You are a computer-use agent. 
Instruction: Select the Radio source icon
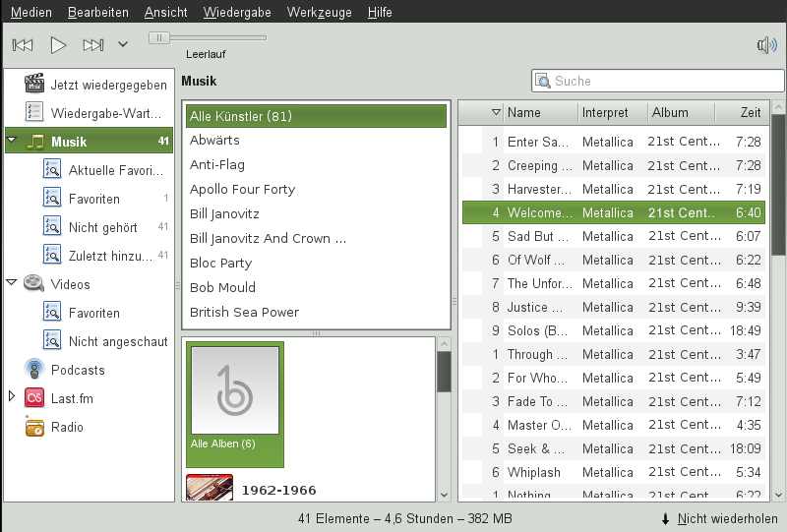click(x=35, y=427)
